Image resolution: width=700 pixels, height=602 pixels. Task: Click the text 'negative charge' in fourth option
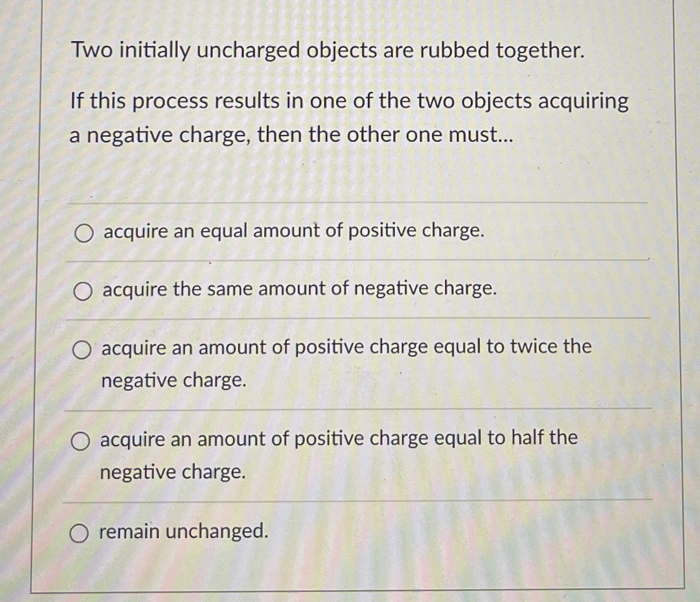(x=172, y=473)
